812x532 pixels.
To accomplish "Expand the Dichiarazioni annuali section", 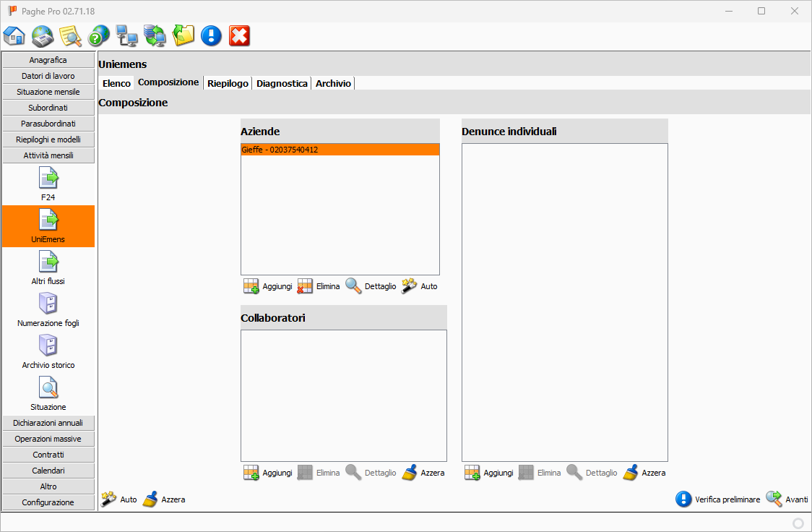I will tap(48, 423).
